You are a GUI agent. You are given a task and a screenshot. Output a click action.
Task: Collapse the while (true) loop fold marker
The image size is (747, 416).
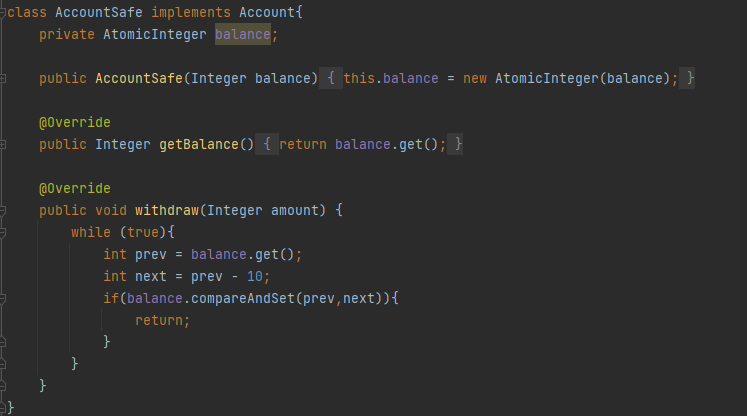(x=2, y=232)
